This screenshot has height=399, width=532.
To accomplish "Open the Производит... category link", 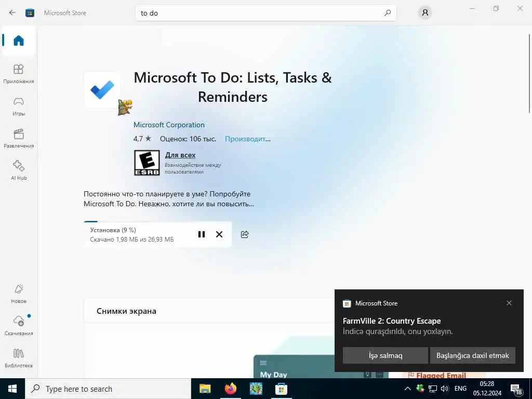I will tap(248, 139).
